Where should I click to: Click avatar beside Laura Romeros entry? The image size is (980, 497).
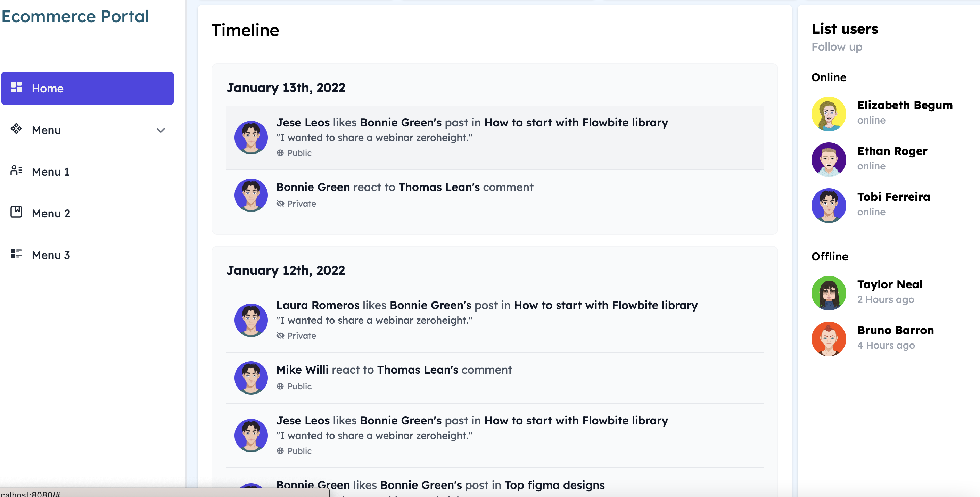pos(251,320)
